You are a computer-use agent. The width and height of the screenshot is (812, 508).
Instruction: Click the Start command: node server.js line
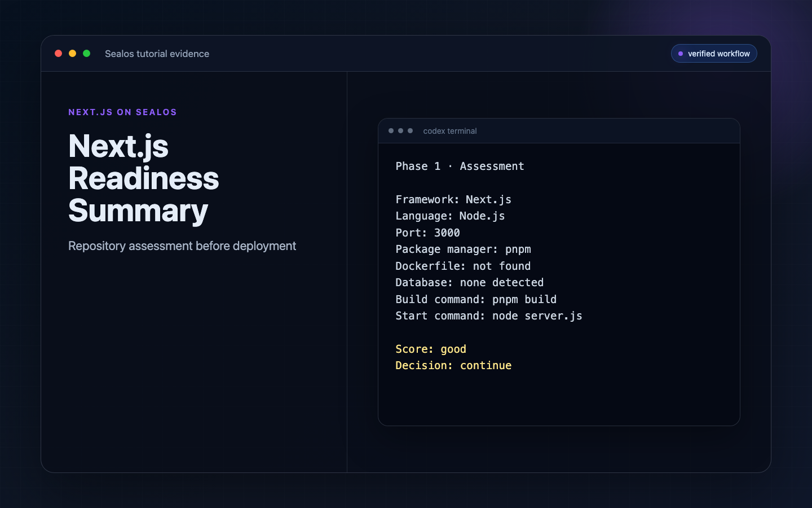489,316
